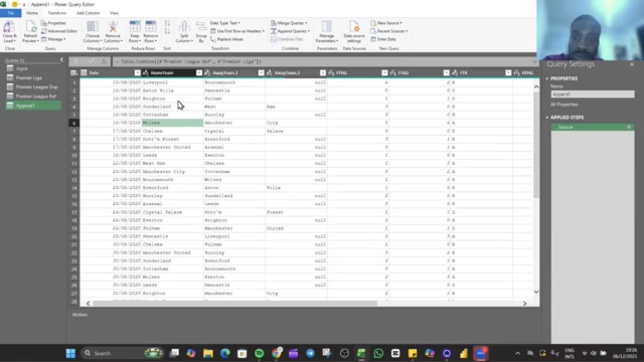Click the horizontal scrollbar of the data grid
Screen dimensions: 644x362
(236, 304)
